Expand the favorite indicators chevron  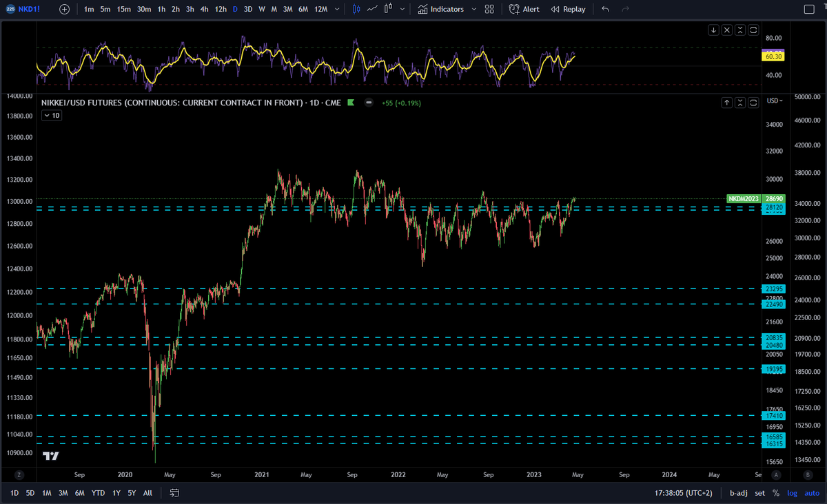[x=473, y=9]
